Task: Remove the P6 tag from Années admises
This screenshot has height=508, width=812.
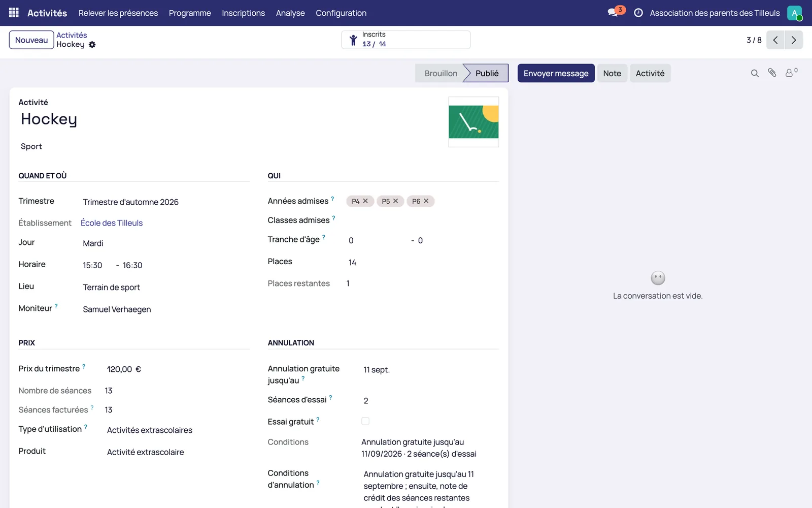Action: [426, 201]
